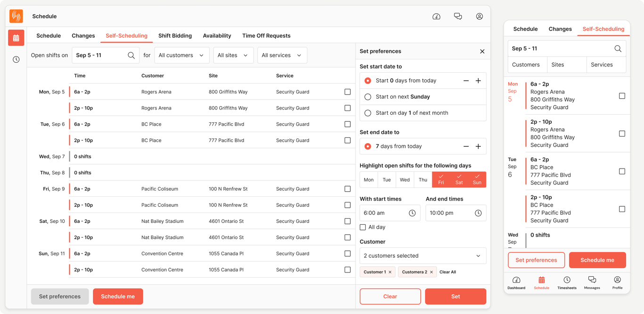This screenshot has height=314, width=644.
Task: Toggle Mon highlight day
Action: [369, 179]
